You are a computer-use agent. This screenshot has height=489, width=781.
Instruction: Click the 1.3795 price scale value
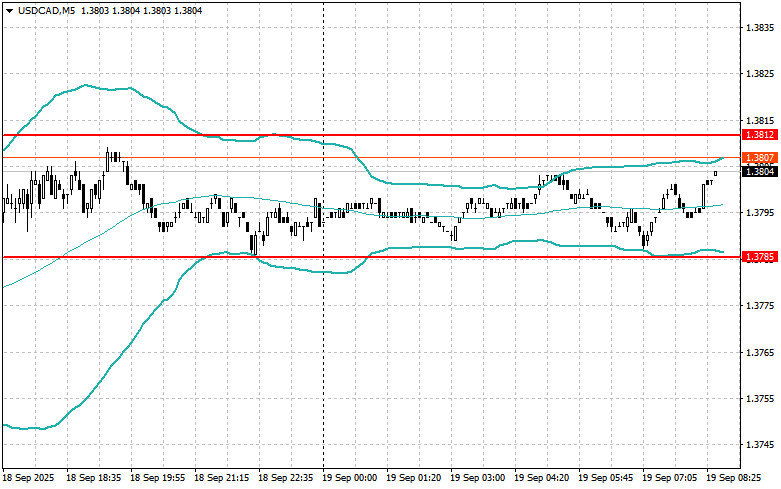tap(760, 213)
